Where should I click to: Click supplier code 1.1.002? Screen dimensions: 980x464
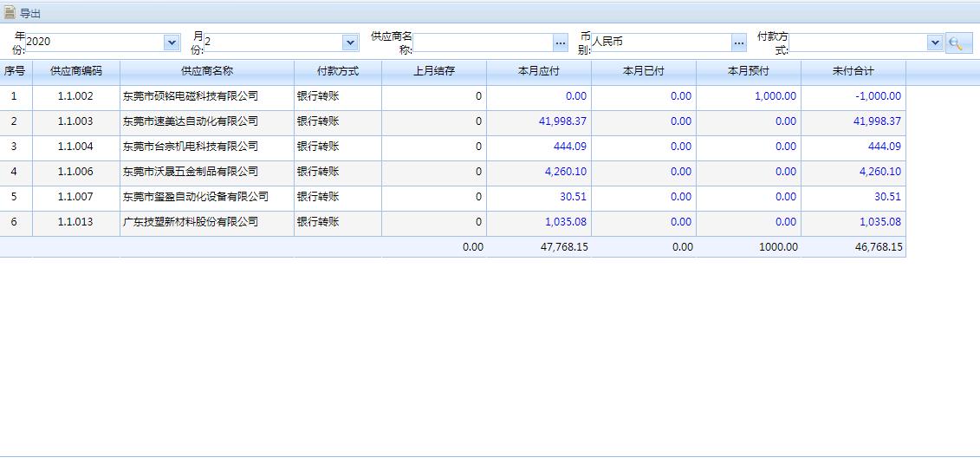[x=75, y=96]
